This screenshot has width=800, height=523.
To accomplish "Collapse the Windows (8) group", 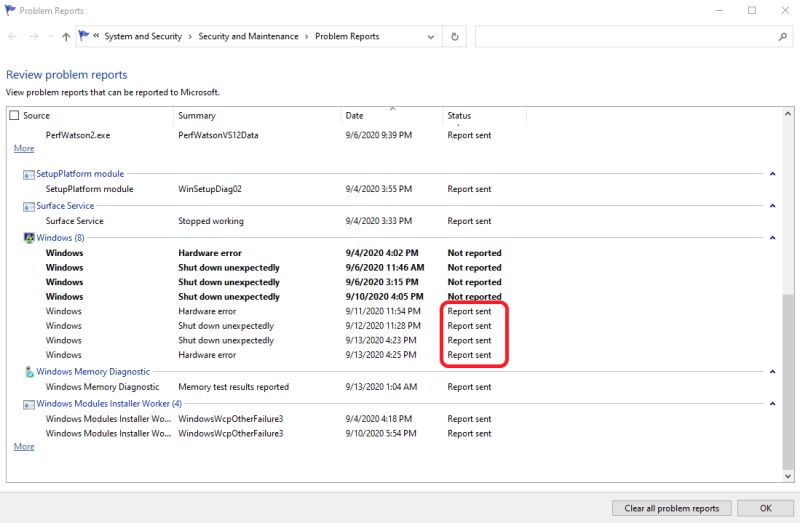I will [x=772, y=238].
